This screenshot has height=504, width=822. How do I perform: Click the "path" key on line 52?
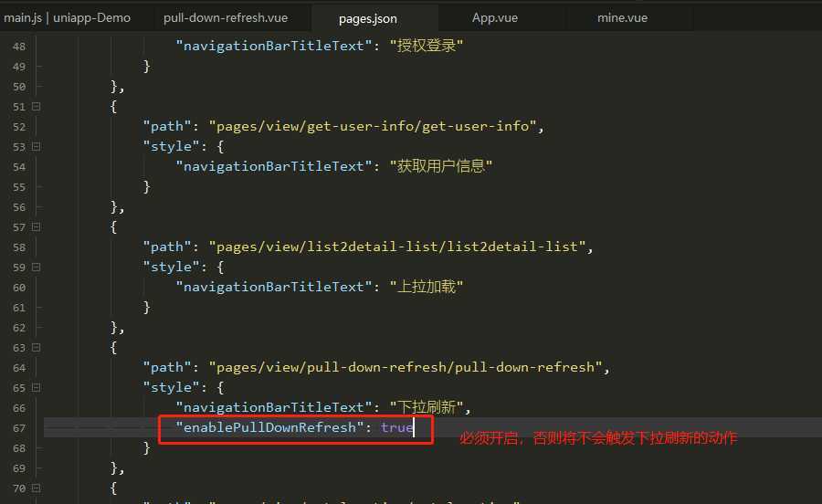(x=167, y=126)
